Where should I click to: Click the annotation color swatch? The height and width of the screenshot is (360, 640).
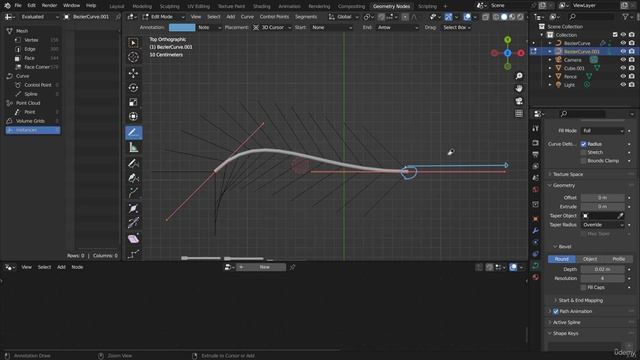pyautogui.click(x=182, y=27)
